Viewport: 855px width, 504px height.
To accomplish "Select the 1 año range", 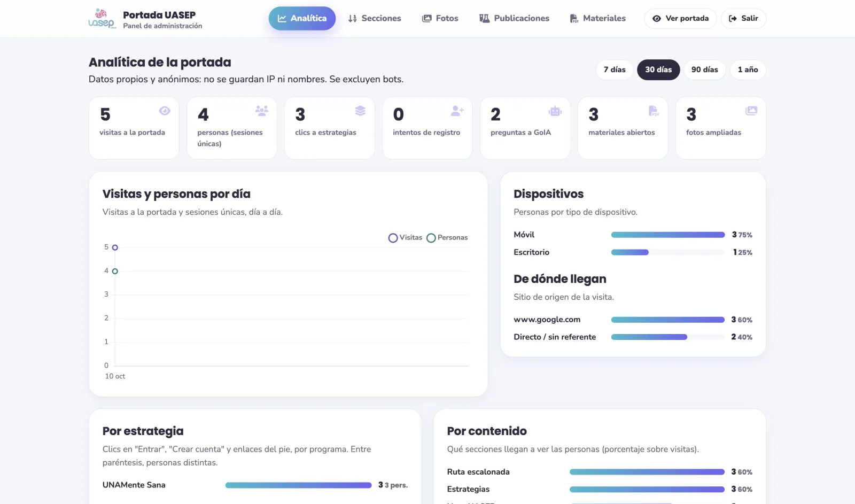I will (748, 69).
